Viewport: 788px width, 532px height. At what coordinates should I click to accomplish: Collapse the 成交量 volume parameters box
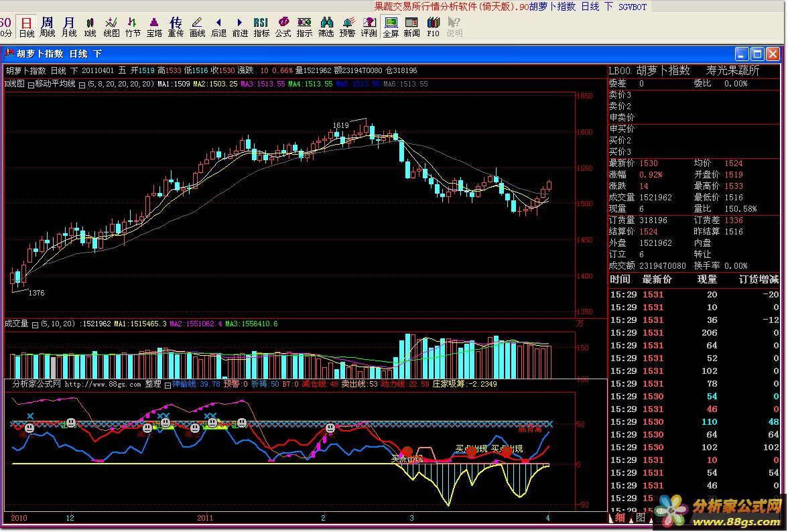click(x=35, y=324)
